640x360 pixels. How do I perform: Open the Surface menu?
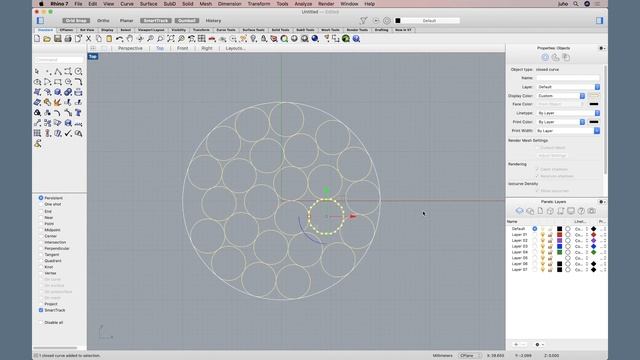148,4
